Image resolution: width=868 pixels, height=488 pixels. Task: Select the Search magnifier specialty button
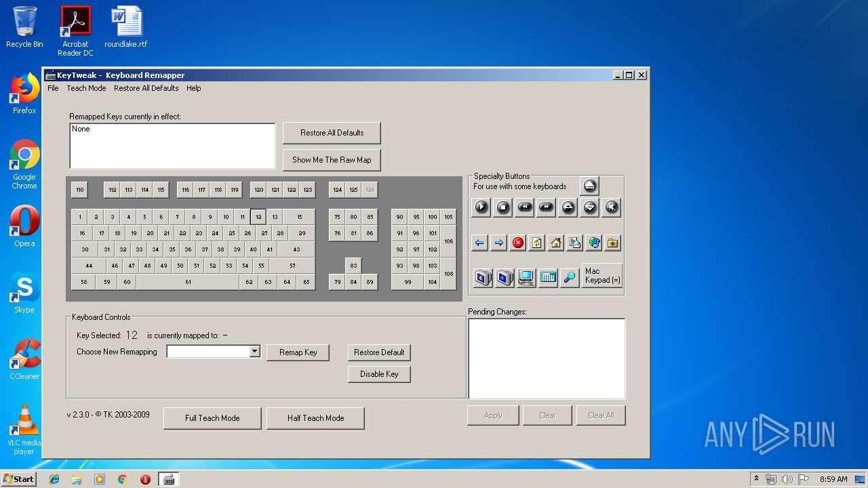(570, 277)
